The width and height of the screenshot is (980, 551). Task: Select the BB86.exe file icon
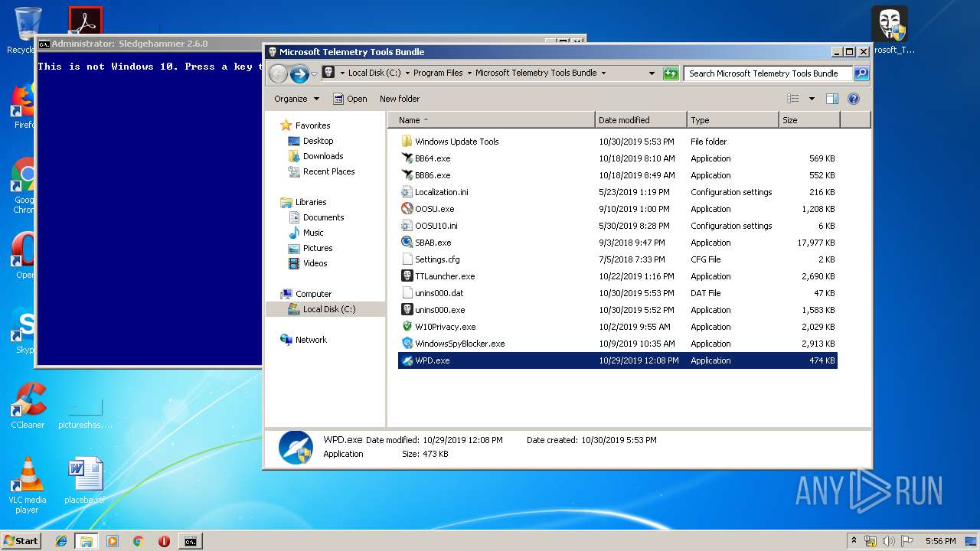pos(407,175)
